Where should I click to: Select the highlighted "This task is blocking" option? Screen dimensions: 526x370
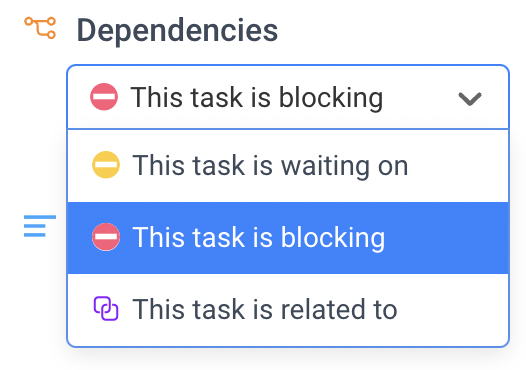pyautogui.click(x=288, y=238)
